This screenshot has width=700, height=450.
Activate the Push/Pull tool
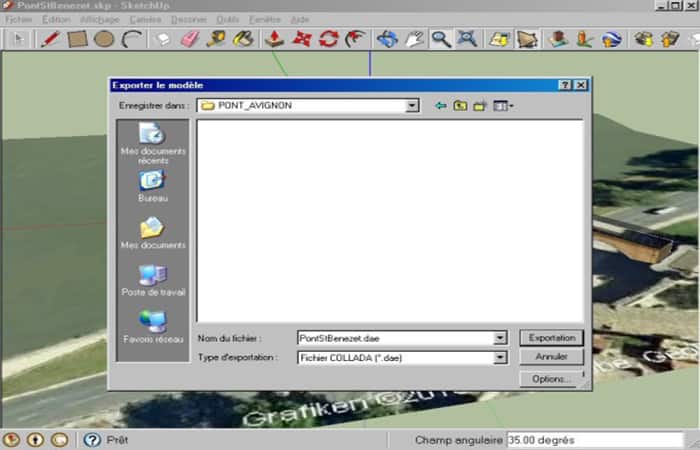point(274,39)
